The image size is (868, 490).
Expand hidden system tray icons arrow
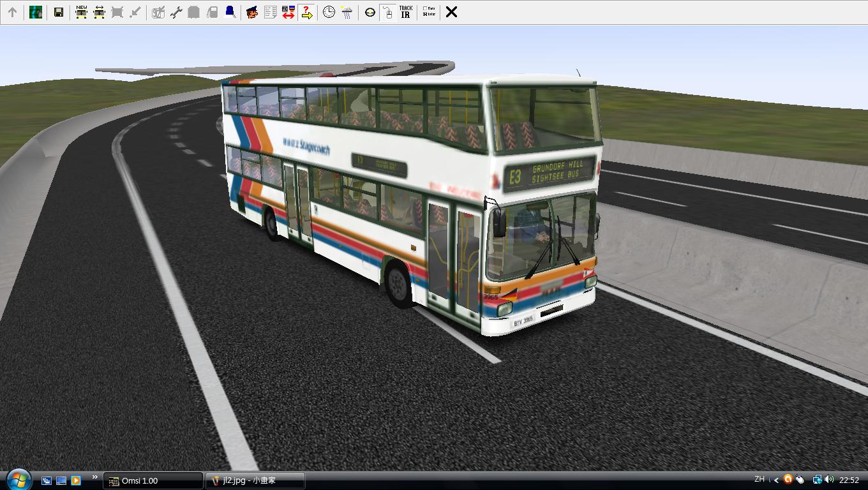776,480
